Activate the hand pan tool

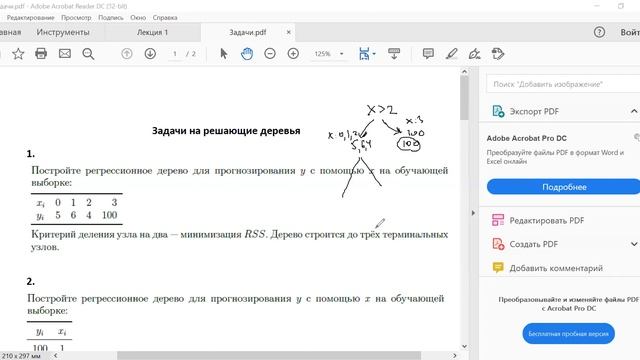pos(247,53)
